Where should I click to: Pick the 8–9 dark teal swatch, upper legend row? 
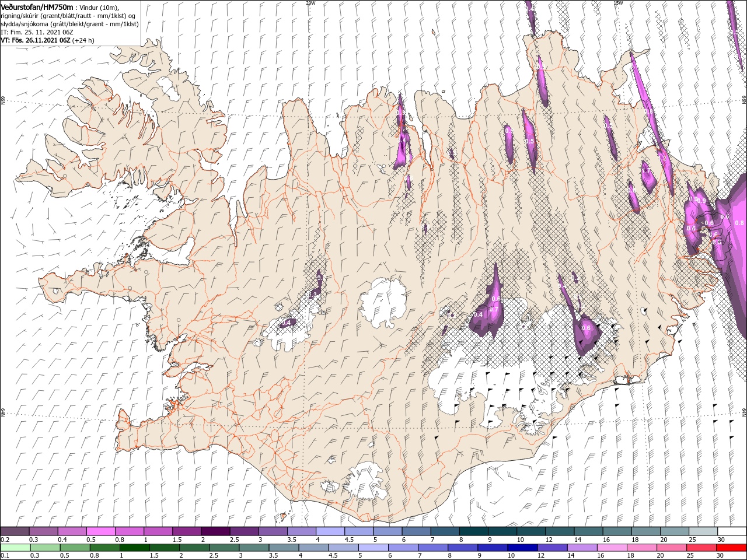click(474, 531)
